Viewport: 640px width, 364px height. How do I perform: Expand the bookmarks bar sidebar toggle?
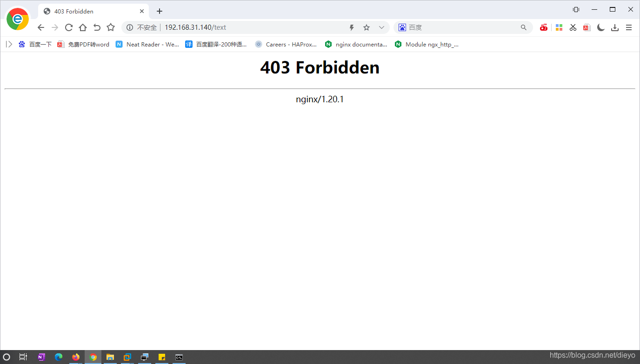point(9,44)
